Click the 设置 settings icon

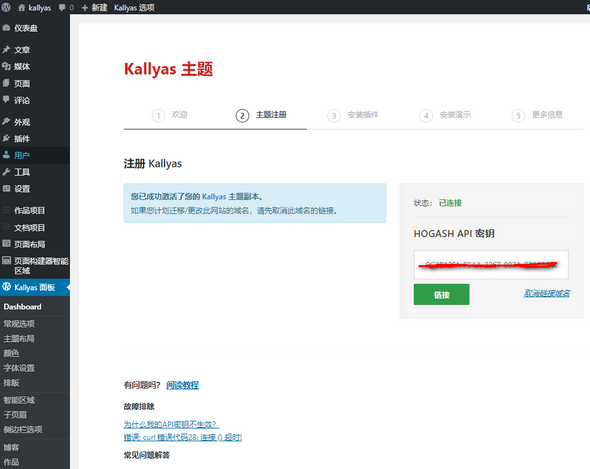tap(6, 188)
